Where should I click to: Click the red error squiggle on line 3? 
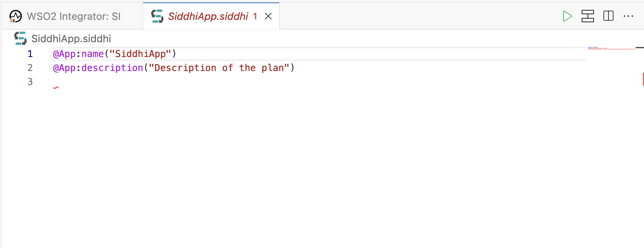56,87
